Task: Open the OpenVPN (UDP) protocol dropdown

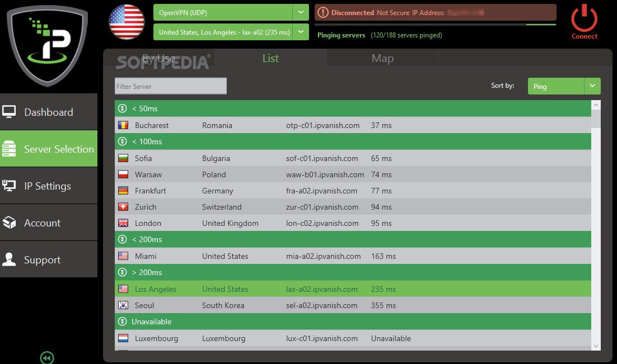Action: pos(301,12)
